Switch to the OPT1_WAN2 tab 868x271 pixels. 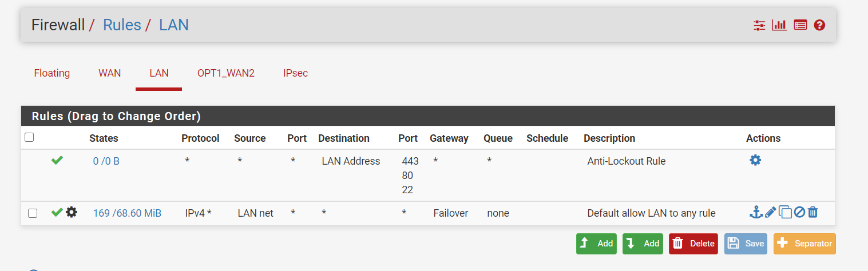coord(225,73)
